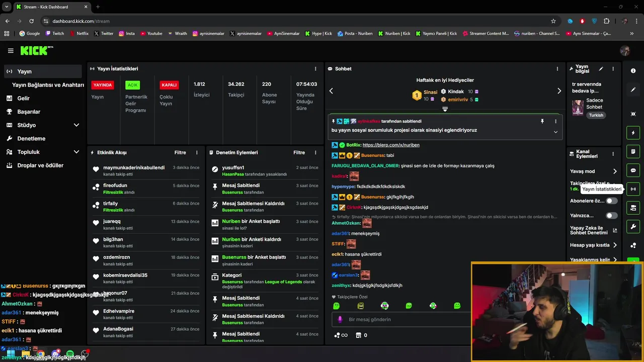The height and width of the screenshot is (362, 644).
Task: Open Etkinlik Akışı three-dot options
Action: 197,152
